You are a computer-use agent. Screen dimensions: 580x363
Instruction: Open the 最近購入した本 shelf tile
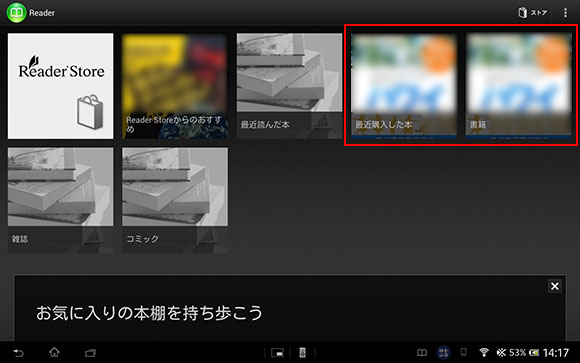point(404,86)
